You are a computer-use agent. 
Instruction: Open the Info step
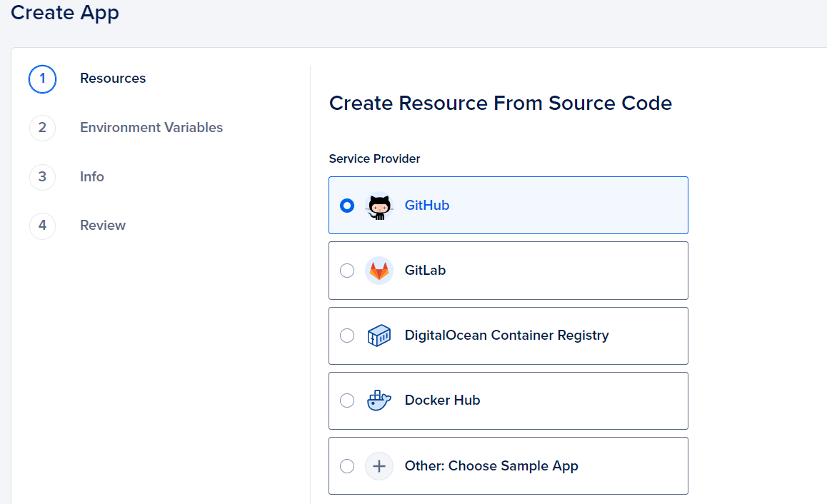[x=92, y=176]
